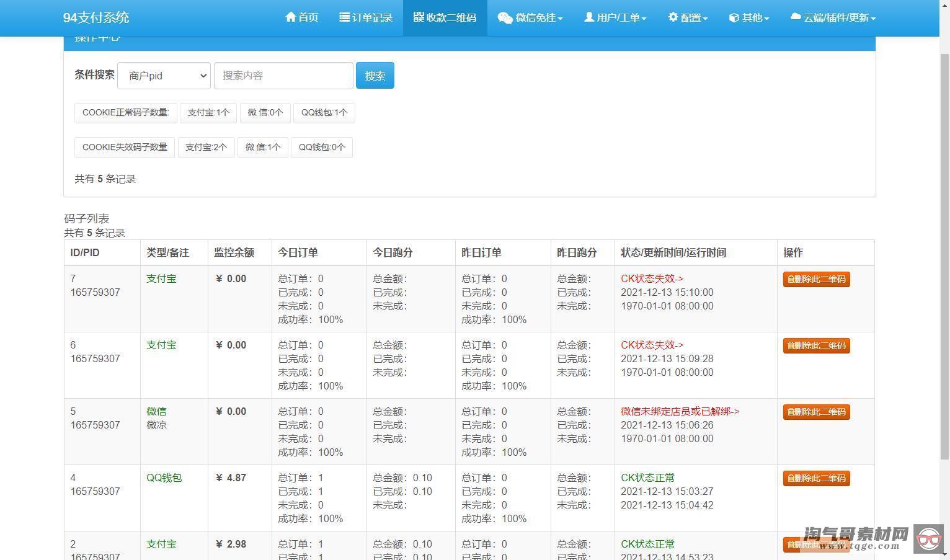
Task: Click the cube icon beside 其他
Action: click(734, 17)
